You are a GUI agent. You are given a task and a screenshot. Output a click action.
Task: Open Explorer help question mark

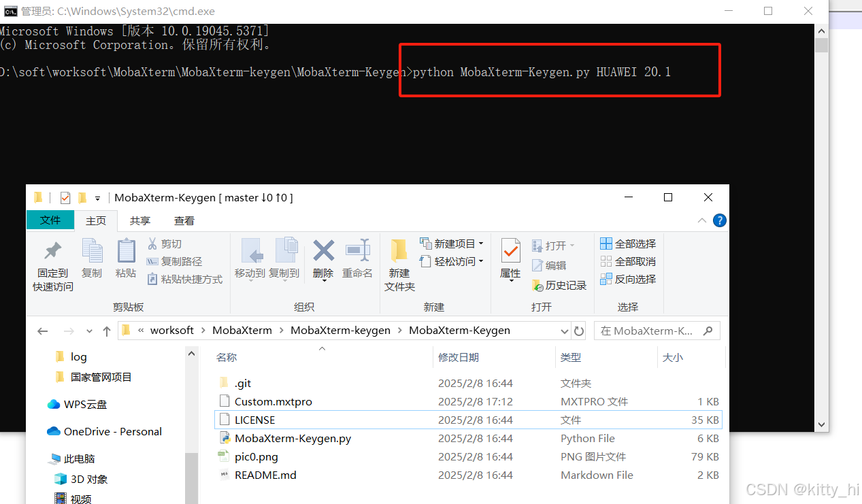(719, 220)
